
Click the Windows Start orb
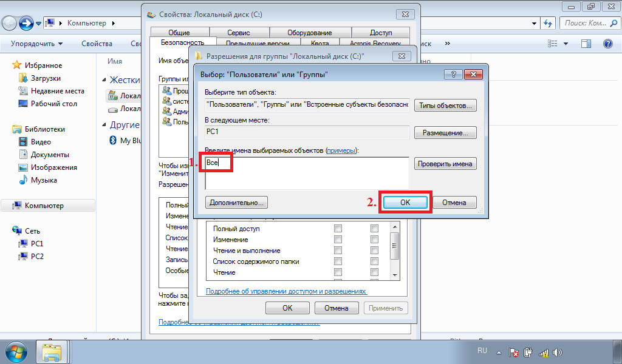coord(16,352)
